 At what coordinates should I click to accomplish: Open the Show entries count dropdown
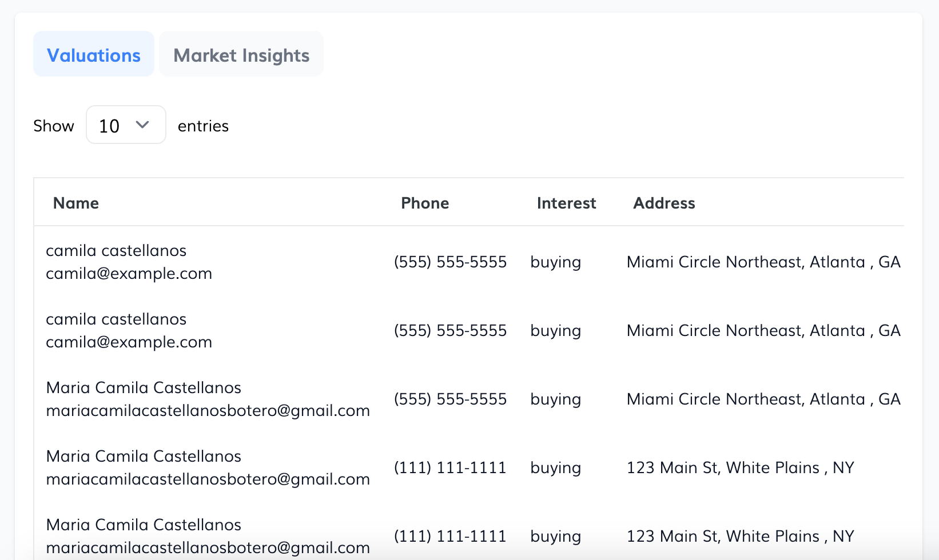(126, 125)
